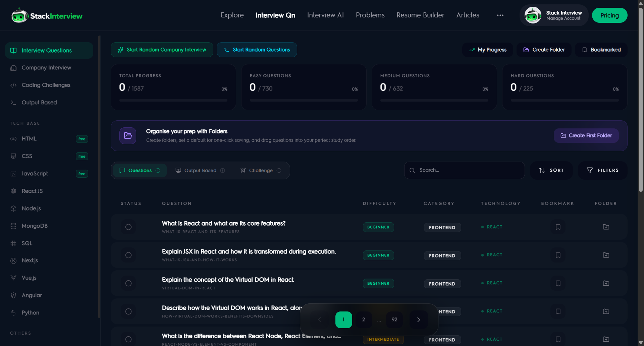
Task: Mark 'What is React' question status circle
Action: [128, 227]
